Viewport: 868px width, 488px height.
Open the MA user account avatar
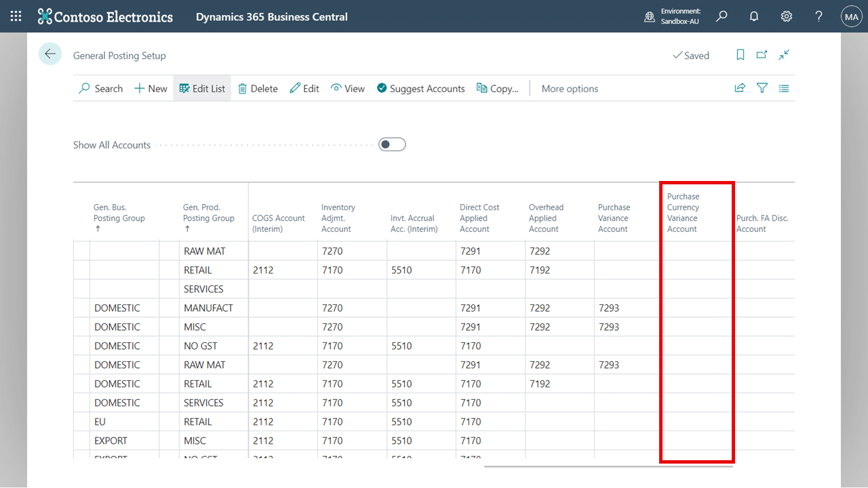(851, 16)
